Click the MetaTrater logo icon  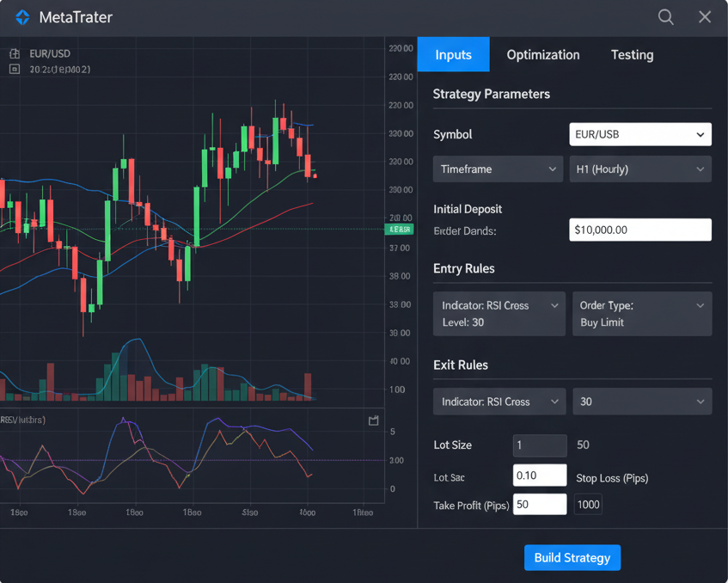(22, 18)
